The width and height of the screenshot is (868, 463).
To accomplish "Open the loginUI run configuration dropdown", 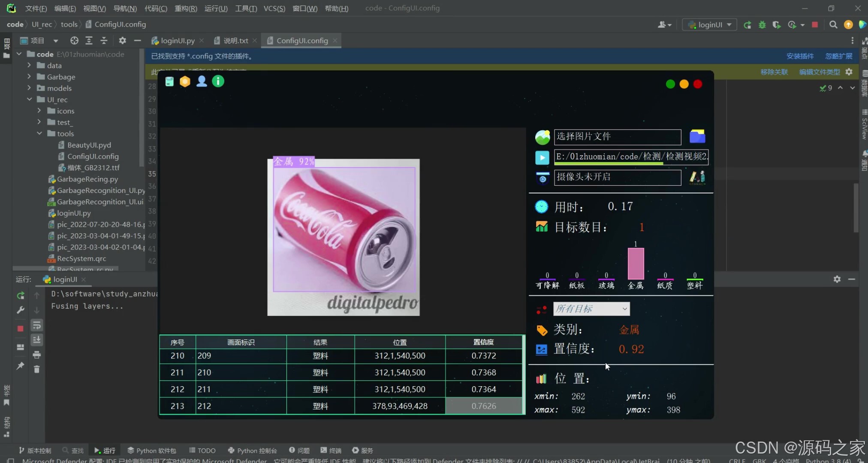I will click(x=709, y=25).
